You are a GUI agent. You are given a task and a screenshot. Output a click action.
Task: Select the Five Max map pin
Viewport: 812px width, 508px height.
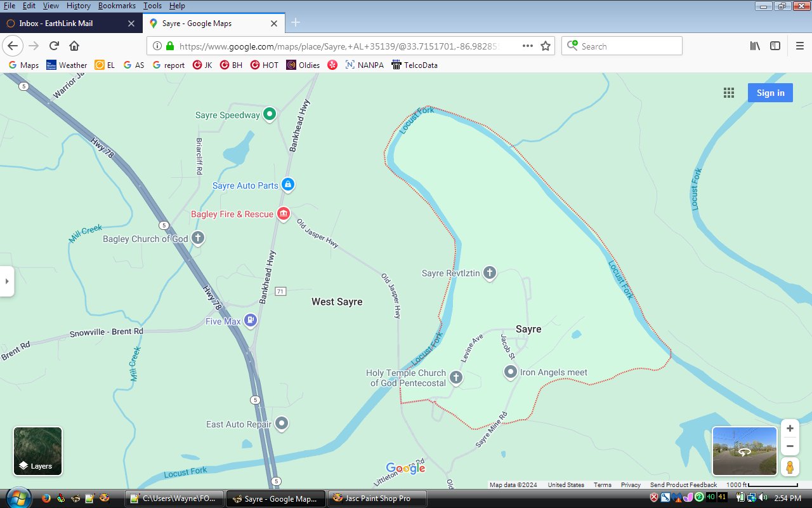[251, 321]
